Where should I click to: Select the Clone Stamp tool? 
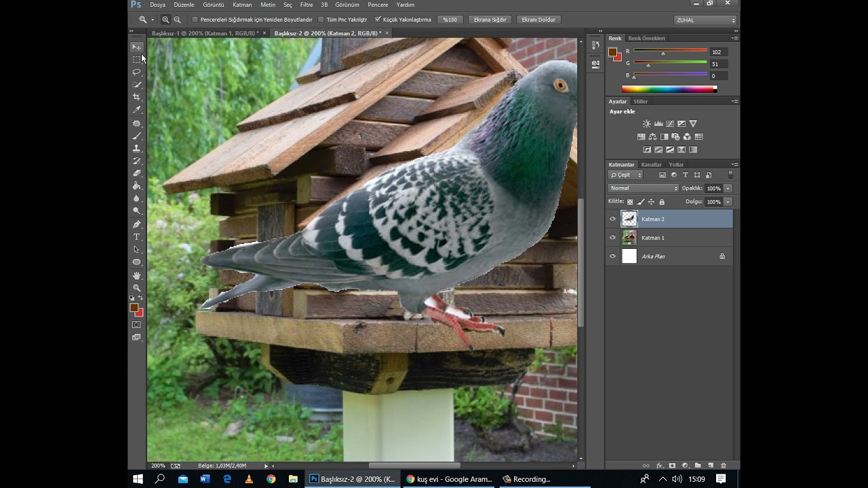(136, 148)
